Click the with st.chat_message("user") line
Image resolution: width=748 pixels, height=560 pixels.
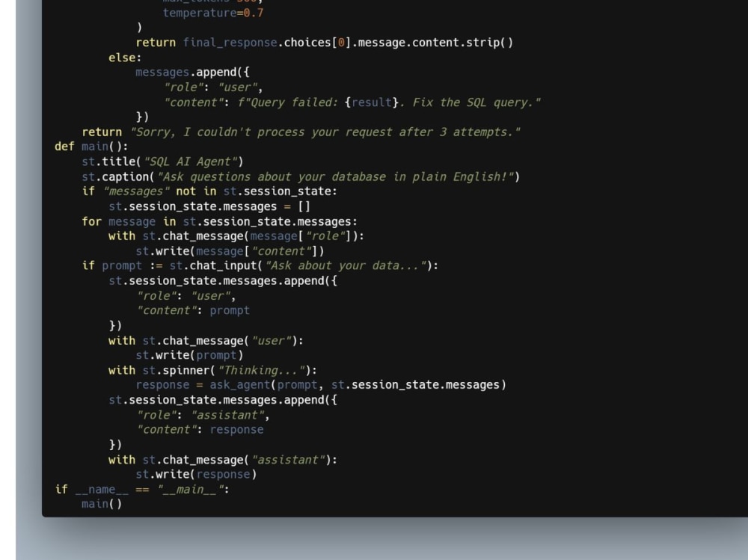point(206,341)
